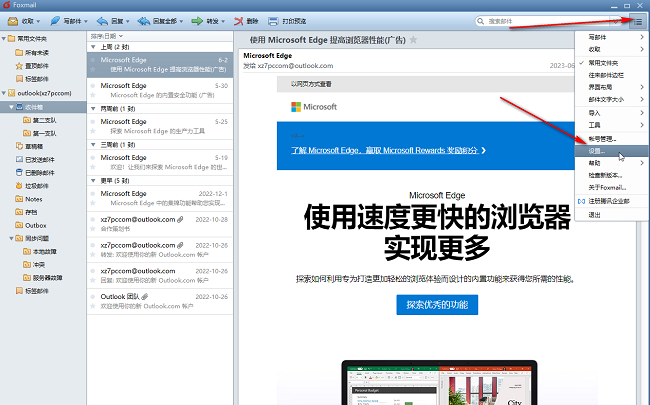Open 帐号管理... menu entry
The image size is (650, 405).
(605, 138)
